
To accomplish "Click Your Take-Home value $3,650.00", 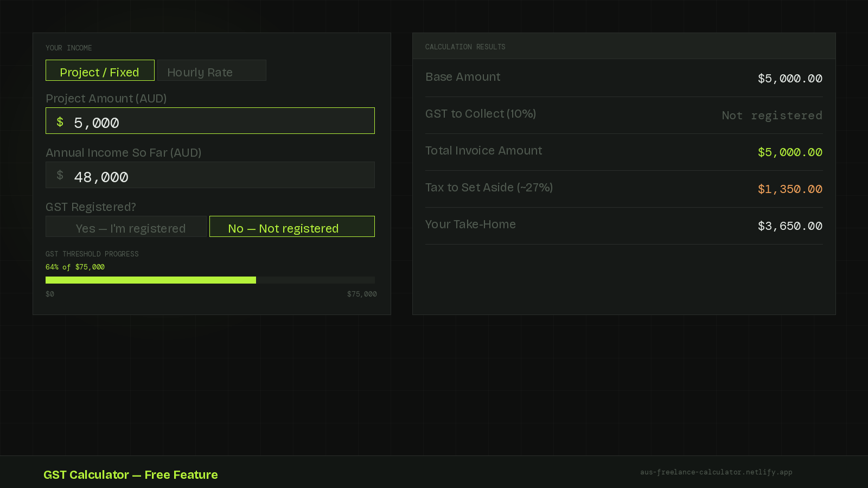I will click(790, 226).
